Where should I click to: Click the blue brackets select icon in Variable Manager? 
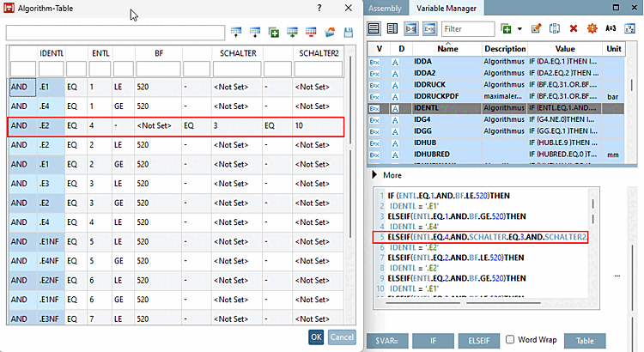tap(555, 28)
